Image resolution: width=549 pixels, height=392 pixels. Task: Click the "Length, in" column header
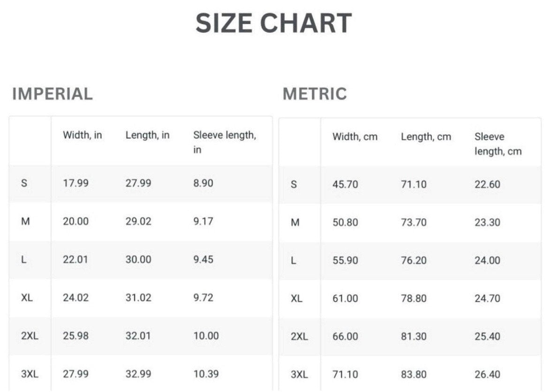(x=147, y=136)
